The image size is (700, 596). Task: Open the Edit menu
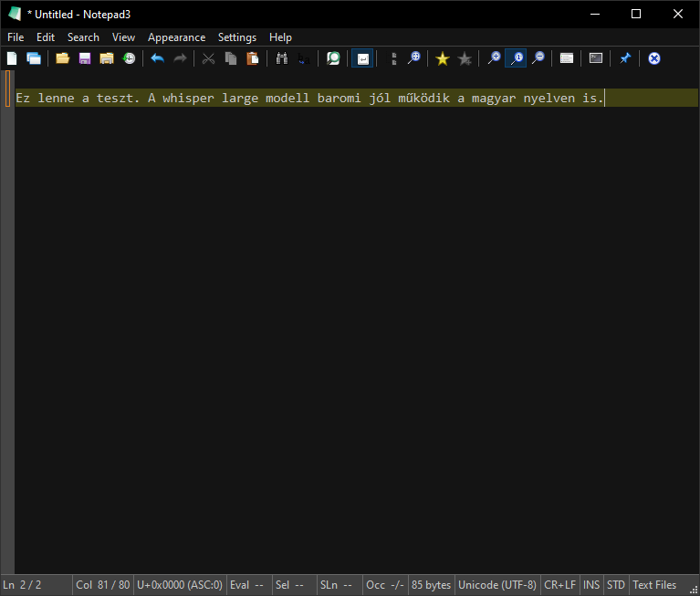(46, 37)
